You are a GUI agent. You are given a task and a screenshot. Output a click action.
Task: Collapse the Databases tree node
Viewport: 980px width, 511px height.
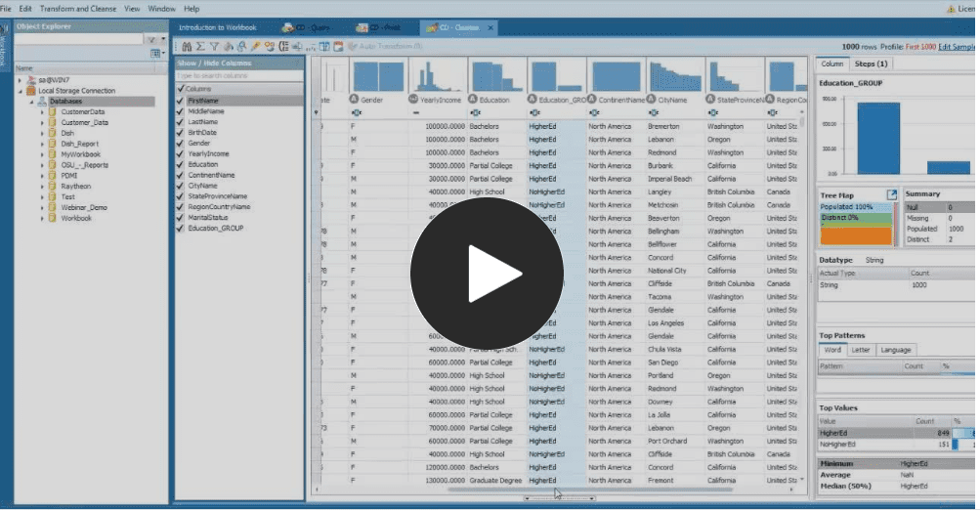tap(30, 101)
